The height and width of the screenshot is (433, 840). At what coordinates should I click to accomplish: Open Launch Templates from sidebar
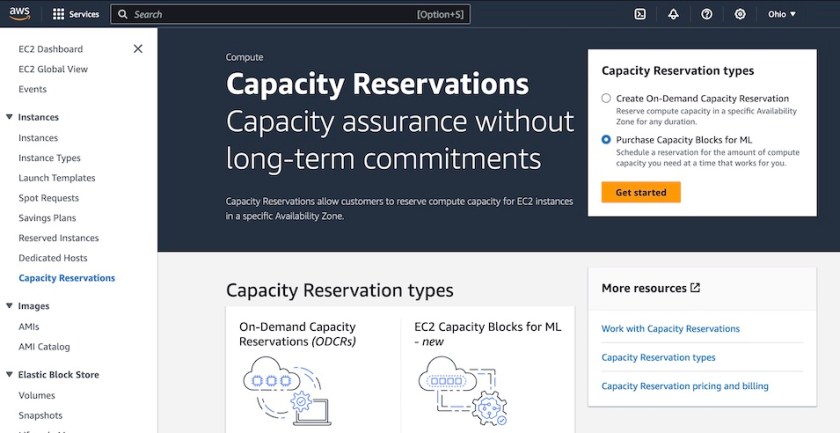[56, 178]
